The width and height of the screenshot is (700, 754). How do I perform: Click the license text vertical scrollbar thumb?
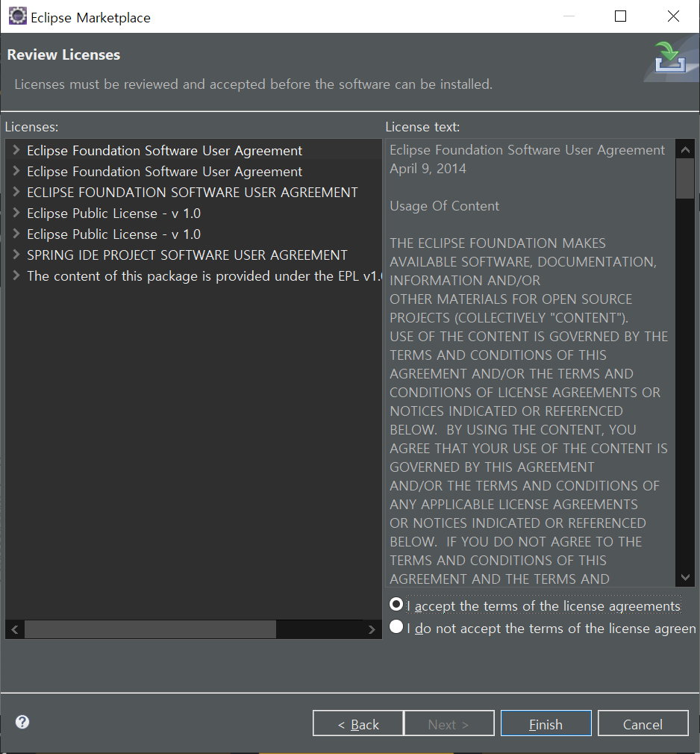click(685, 178)
